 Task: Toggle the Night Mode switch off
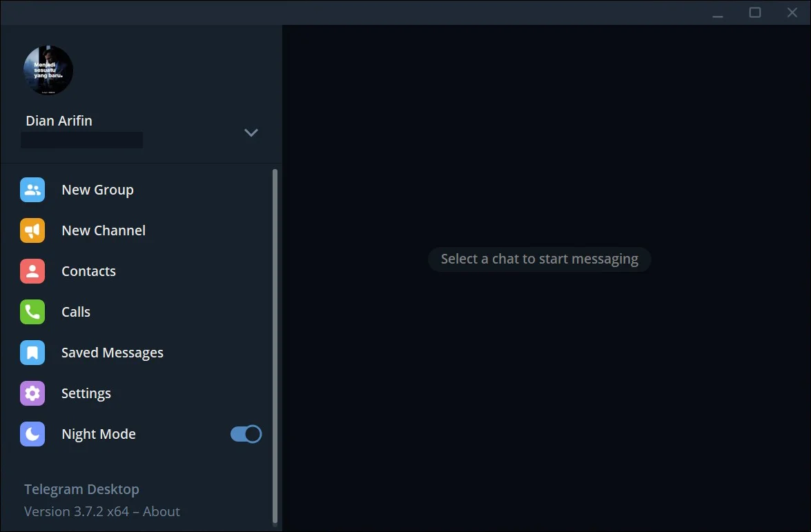point(246,434)
